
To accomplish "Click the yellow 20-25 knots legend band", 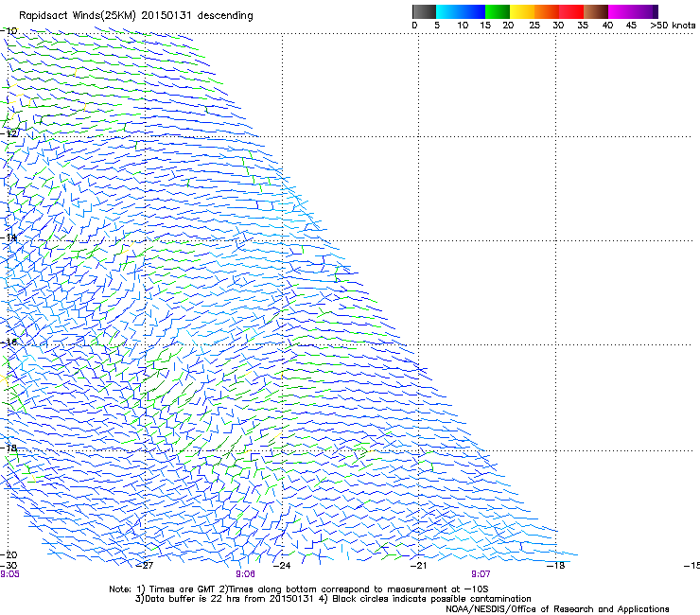I will [522, 11].
